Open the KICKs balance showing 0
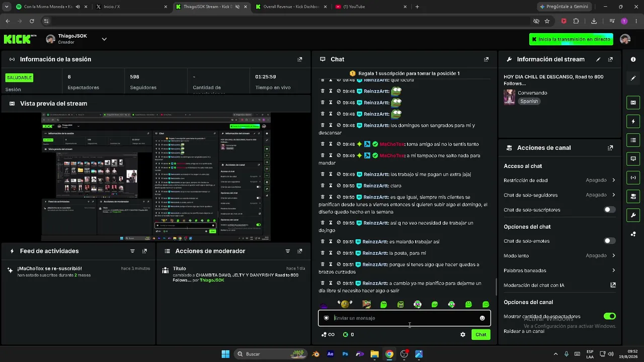Image resolution: width=644 pixels, height=362 pixels. (348, 334)
